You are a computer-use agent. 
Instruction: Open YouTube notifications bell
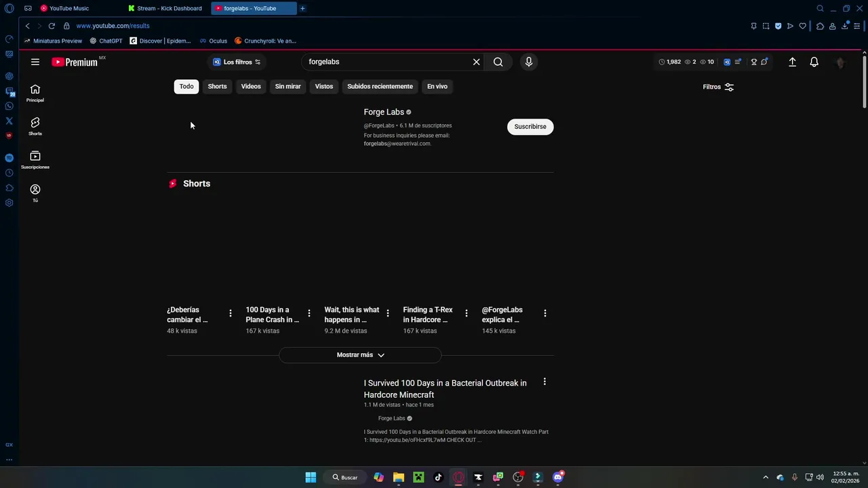(814, 62)
